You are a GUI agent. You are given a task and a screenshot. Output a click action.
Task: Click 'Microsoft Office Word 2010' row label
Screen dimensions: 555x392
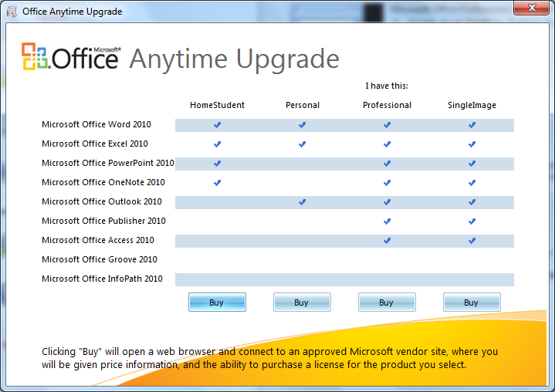click(96, 124)
